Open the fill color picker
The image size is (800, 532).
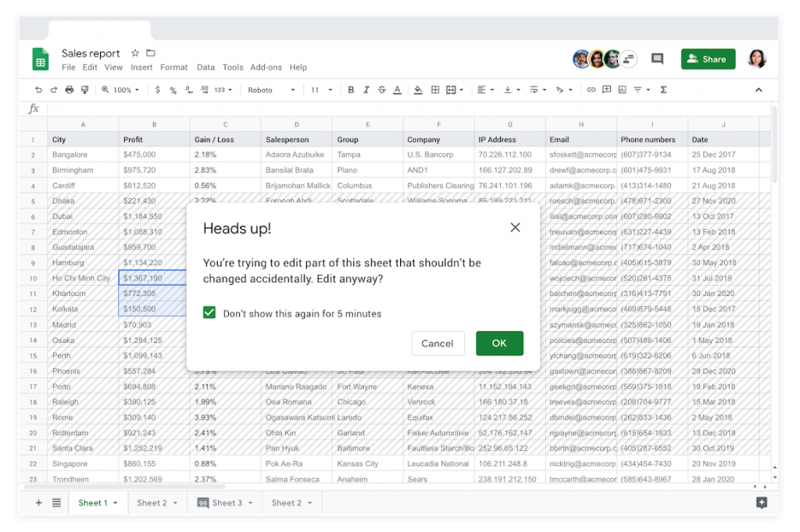point(419,89)
